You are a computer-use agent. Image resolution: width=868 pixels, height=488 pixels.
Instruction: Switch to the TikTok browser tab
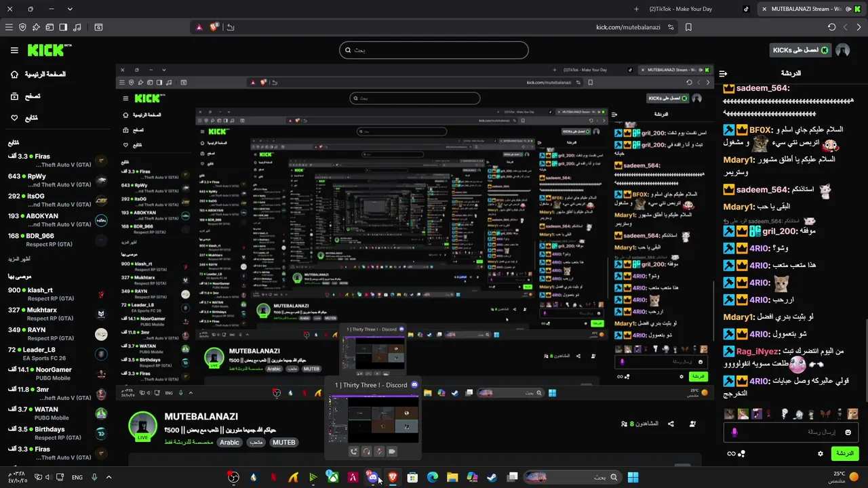tap(698, 9)
